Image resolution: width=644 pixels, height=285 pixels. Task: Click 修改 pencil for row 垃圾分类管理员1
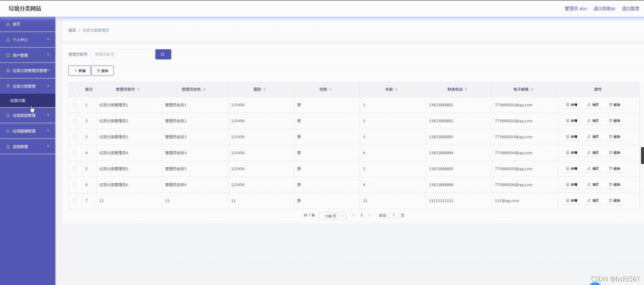593,105
